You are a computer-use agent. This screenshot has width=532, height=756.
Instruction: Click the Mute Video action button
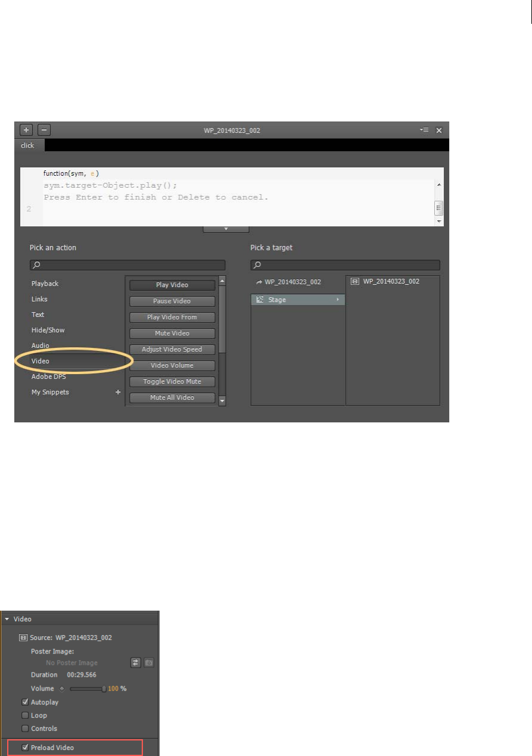coord(172,333)
